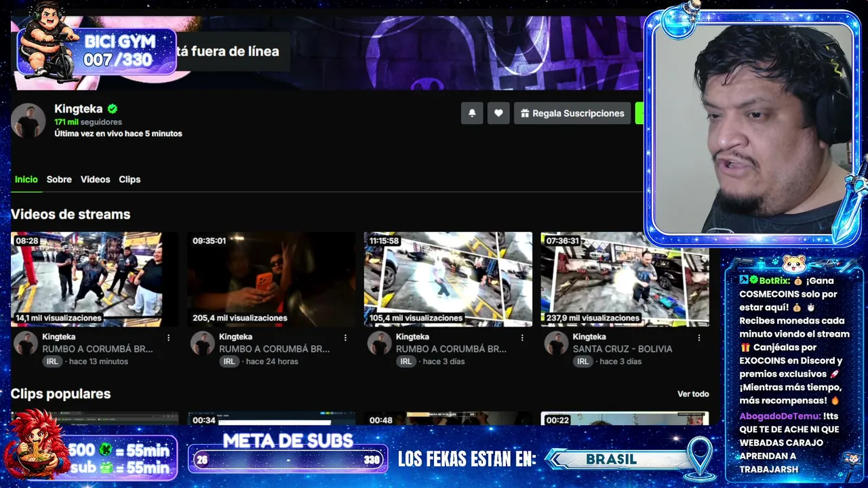Click the small avatar beside SANTA CRUZ - BOLIVIA
The width and height of the screenshot is (868, 488).
click(x=557, y=343)
